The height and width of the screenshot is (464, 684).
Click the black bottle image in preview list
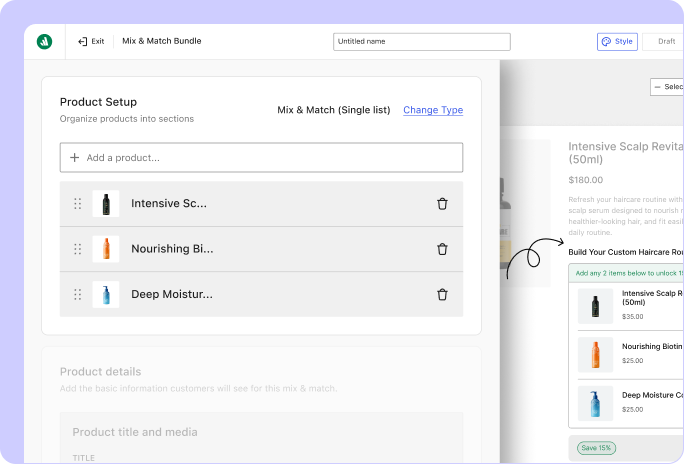tap(595, 306)
